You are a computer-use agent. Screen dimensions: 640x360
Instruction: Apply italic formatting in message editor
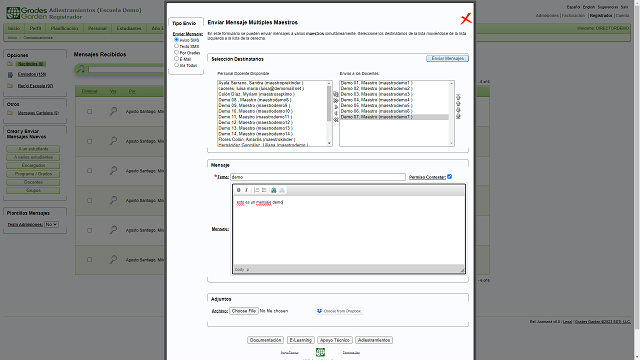(247, 190)
